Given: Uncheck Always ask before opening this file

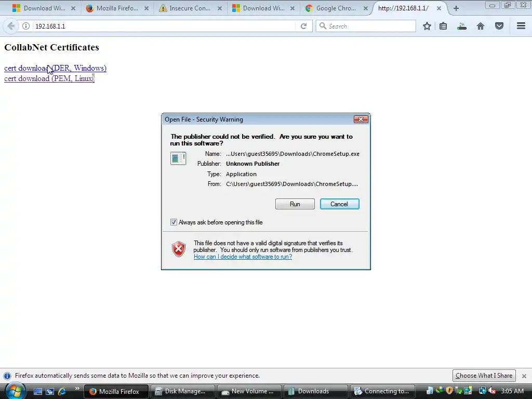Looking at the screenshot, I should pyautogui.click(x=174, y=222).
